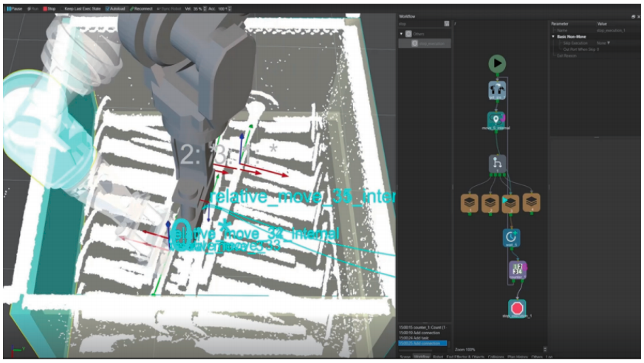Collapse the Basic Non-Move parameter section

[553, 36]
